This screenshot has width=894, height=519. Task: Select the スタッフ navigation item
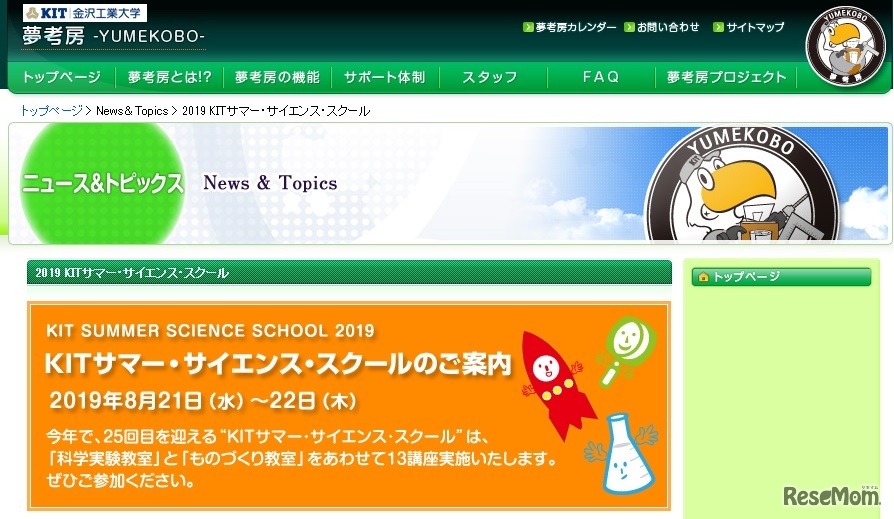pos(490,77)
